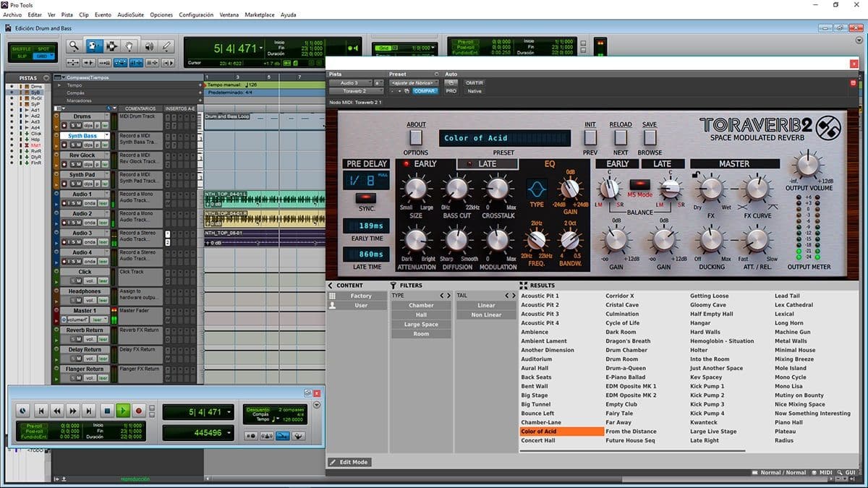Adjust the DUCKING knob

[710, 239]
